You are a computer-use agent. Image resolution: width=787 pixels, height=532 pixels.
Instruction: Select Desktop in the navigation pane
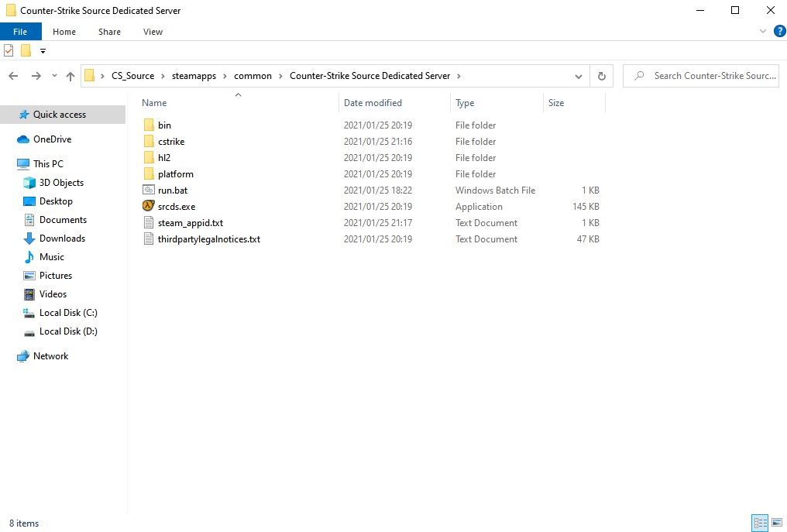[56, 201]
